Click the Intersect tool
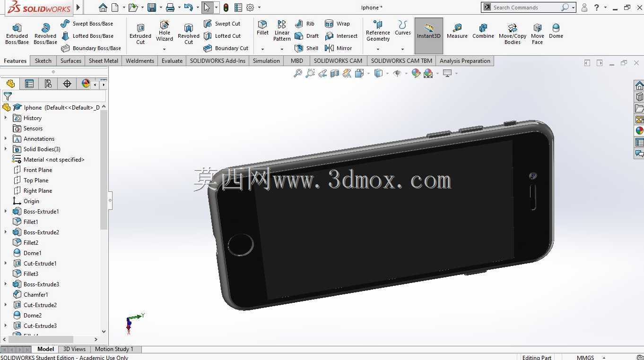The width and height of the screenshot is (644, 360). click(x=341, y=36)
